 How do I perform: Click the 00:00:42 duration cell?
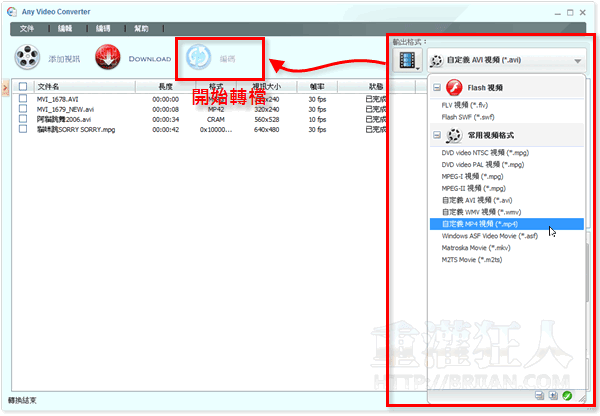(165, 129)
